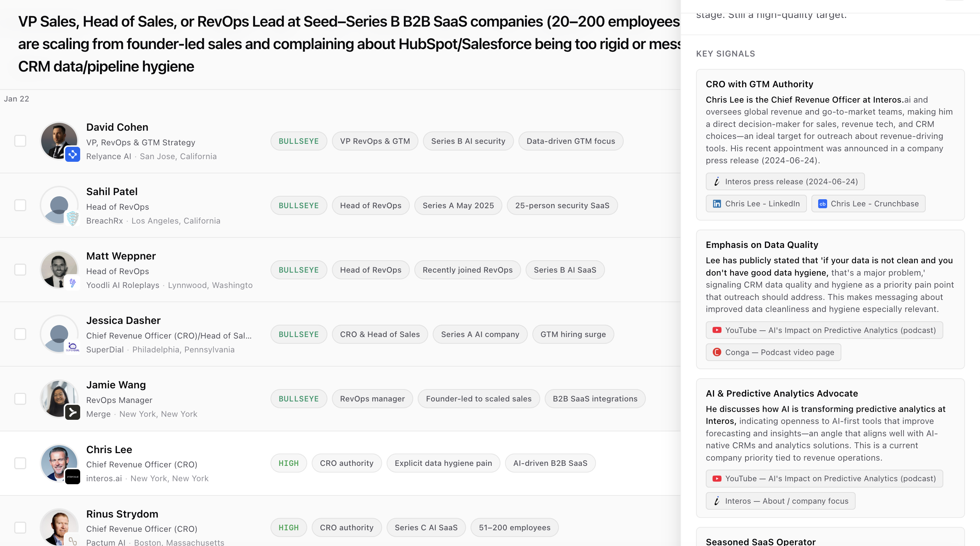Click the SuperDial logo badge on Jessica Dasher
This screenshot has height=546, width=980.
pyautogui.click(x=72, y=347)
